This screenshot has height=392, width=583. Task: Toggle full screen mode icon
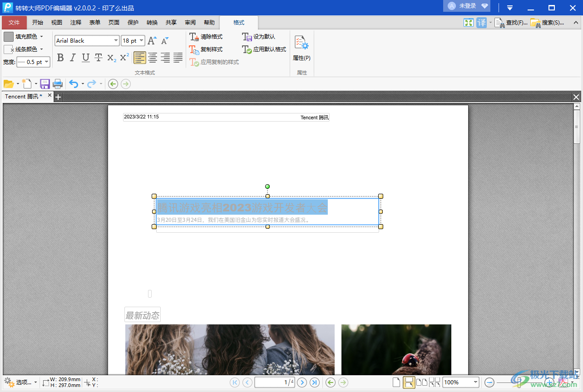click(469, 23)
